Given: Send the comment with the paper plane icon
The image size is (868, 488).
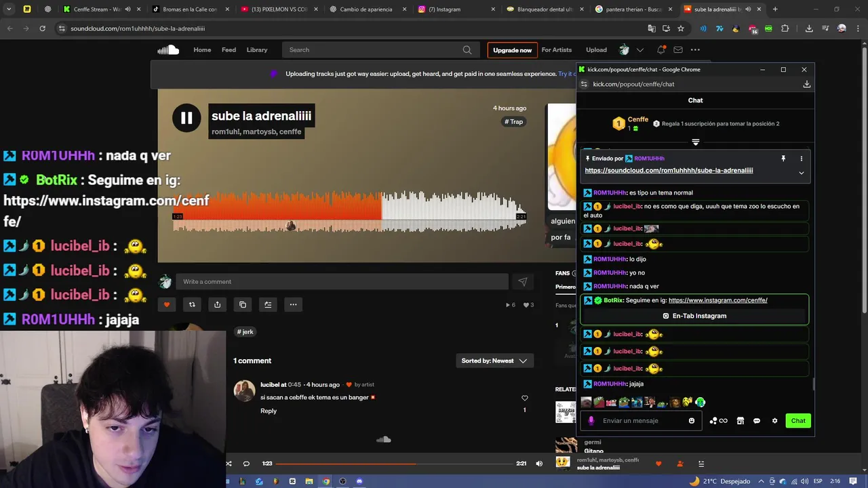Looking at the screenshot, I should [x=523, y=281].
